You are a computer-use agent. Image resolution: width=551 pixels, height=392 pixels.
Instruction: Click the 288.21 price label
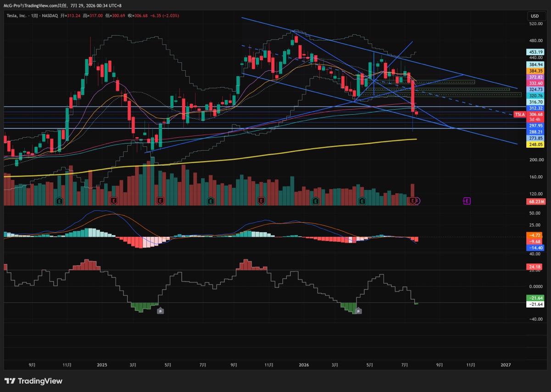click(535, 132)
